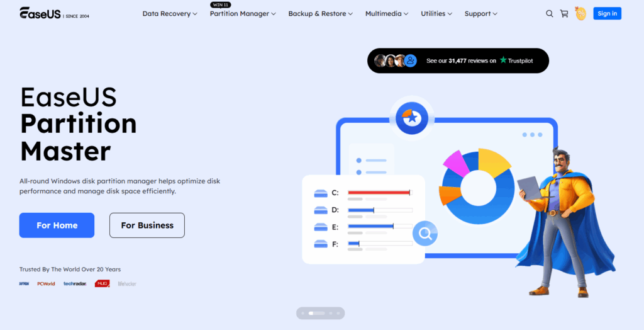Image resolution: width=644 pixels, height=330 pixels.
Task: Expand the Data Recovery menu
Action: [170, 14]
